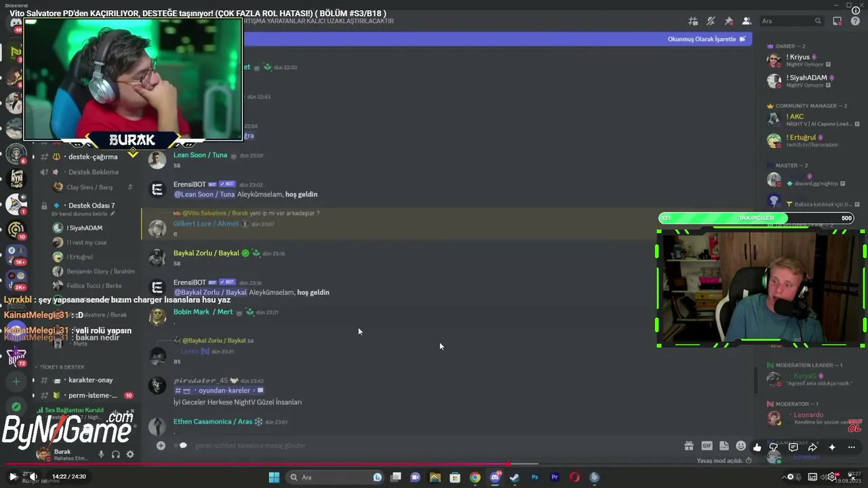Open the GIF picker button
868x488 pixels.
(x=707, y=446)
